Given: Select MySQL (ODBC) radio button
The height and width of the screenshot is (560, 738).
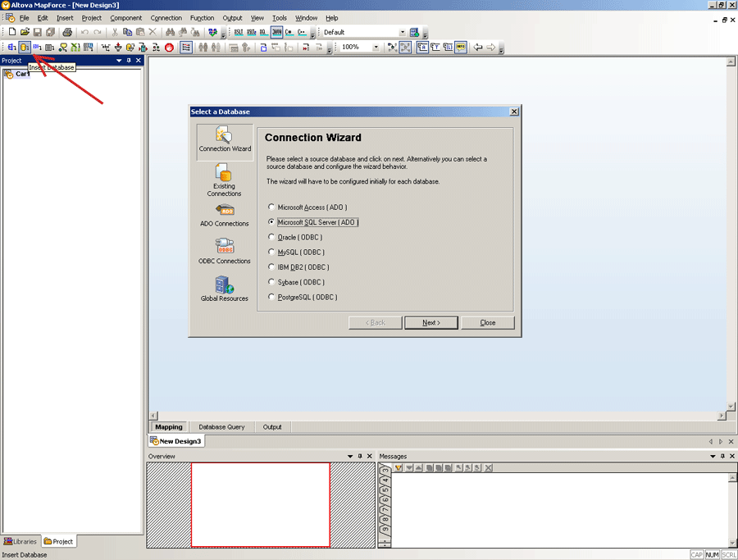Looking at the screenshot, I should 271,252.
